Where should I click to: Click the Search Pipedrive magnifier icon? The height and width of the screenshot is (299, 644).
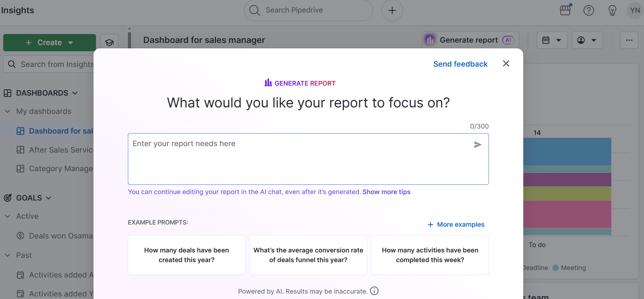pos(254,10)
